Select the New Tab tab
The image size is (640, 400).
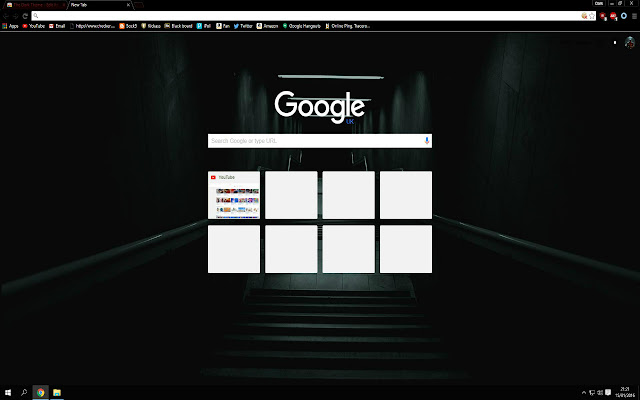point(98,5)
